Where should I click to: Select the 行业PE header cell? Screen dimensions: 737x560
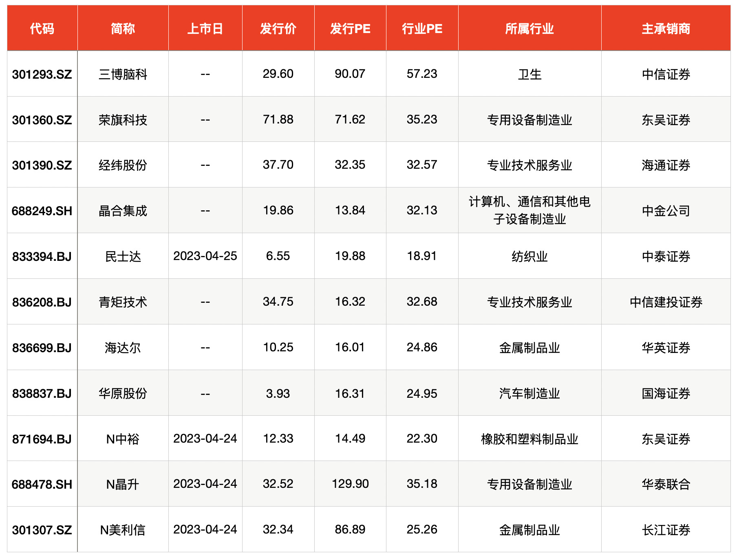click(x=422, y=29)
